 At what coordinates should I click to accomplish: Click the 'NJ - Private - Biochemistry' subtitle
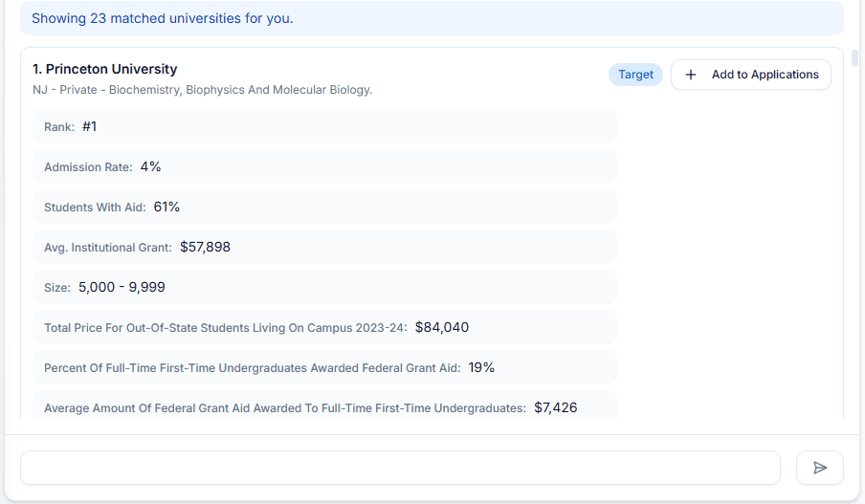click(203, 90)
